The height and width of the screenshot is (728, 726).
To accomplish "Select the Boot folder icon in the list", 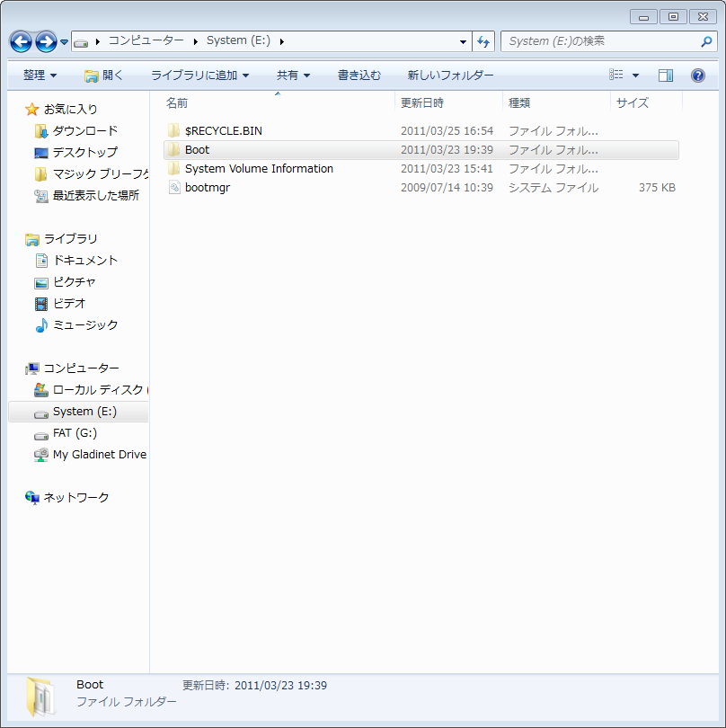I will click(174, 149).
